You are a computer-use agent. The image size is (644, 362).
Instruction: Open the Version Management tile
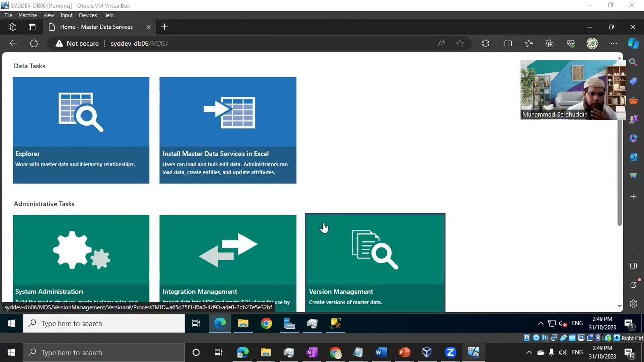[x=375, y=262]
